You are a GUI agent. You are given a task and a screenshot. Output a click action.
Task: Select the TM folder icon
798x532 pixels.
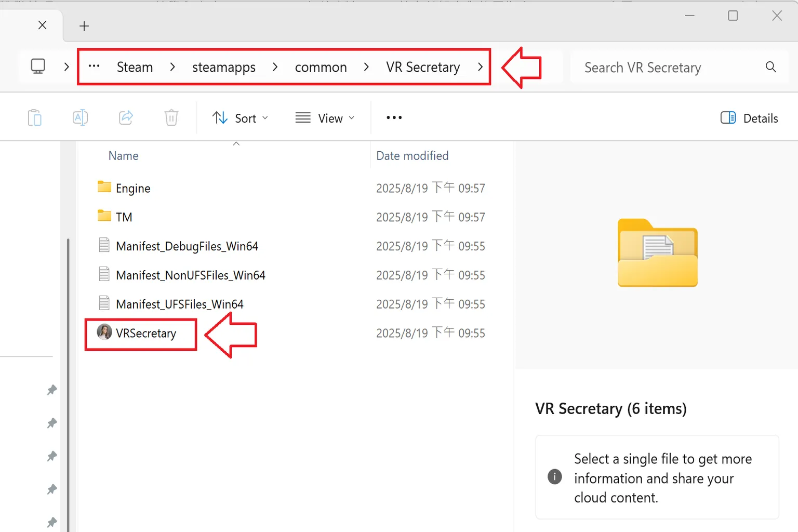104,216
